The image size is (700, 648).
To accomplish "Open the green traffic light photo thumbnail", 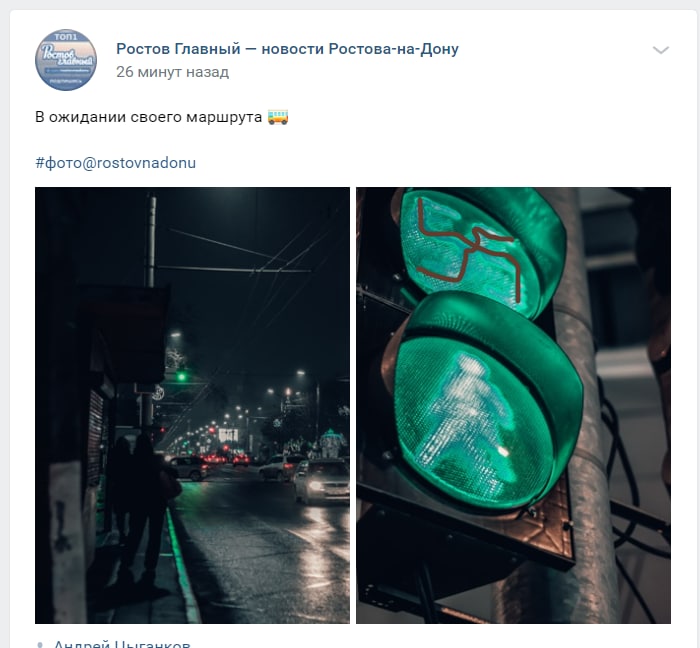I will pos(513,405).
